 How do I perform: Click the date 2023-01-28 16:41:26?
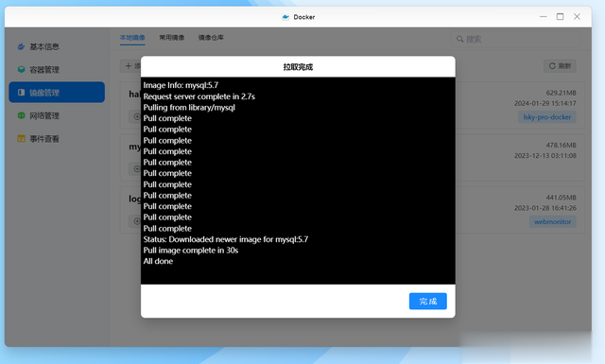pos(545,208)
